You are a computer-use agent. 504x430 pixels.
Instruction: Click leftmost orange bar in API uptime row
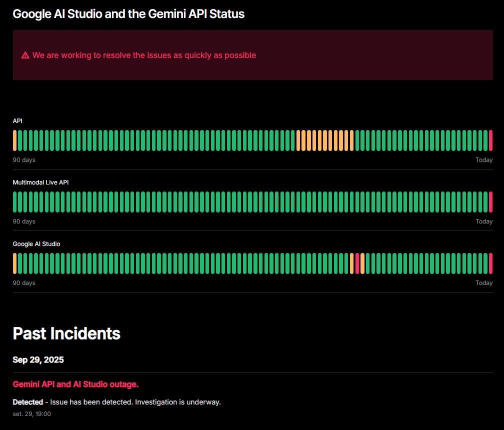point(14,140)
